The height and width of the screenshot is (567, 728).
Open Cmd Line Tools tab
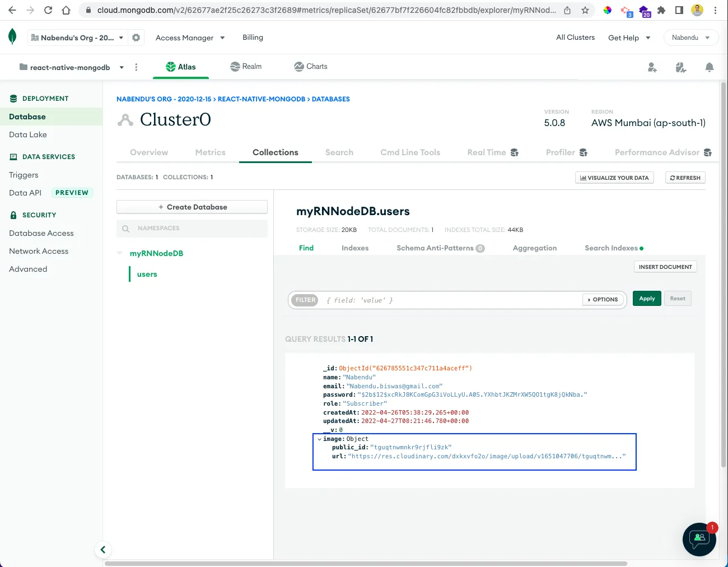410,152
